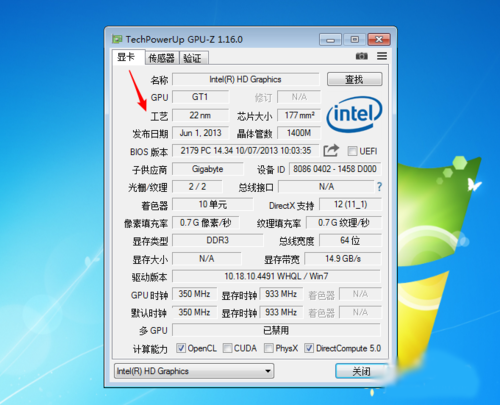Uncheck the DirectCompute 5.0 checkbox
Screen dimensions: 500x405
point(309,348)
